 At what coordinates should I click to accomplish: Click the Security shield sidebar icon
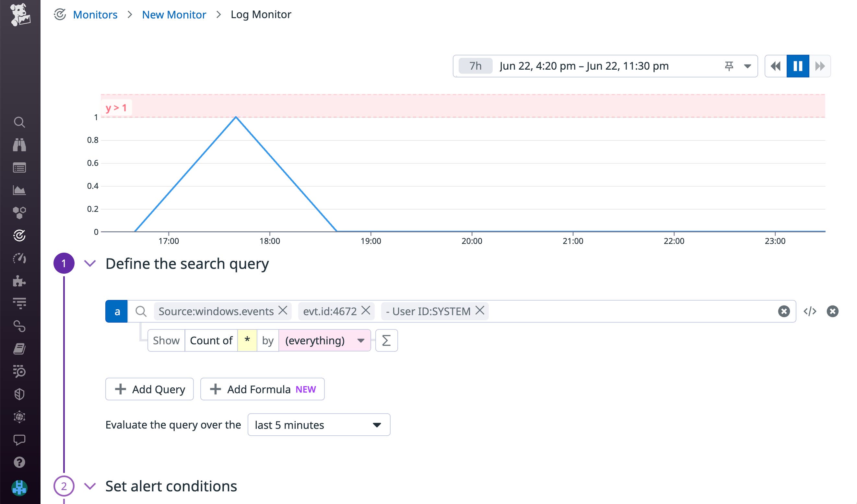click(19, 394)
